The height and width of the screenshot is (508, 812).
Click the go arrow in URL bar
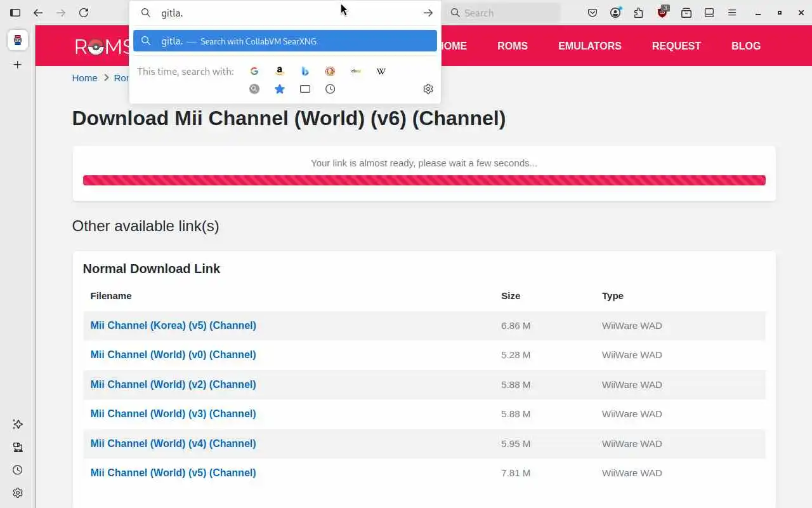428,13
